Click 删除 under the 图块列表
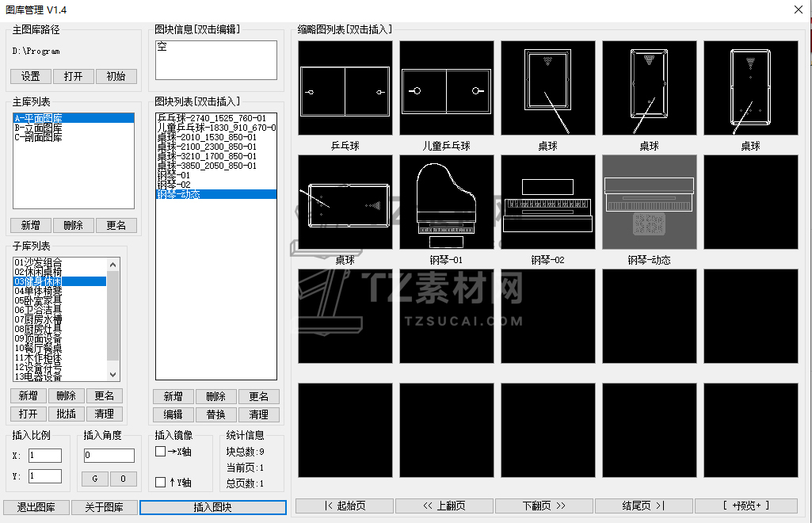812x523 pixels. tap(216, 396)
